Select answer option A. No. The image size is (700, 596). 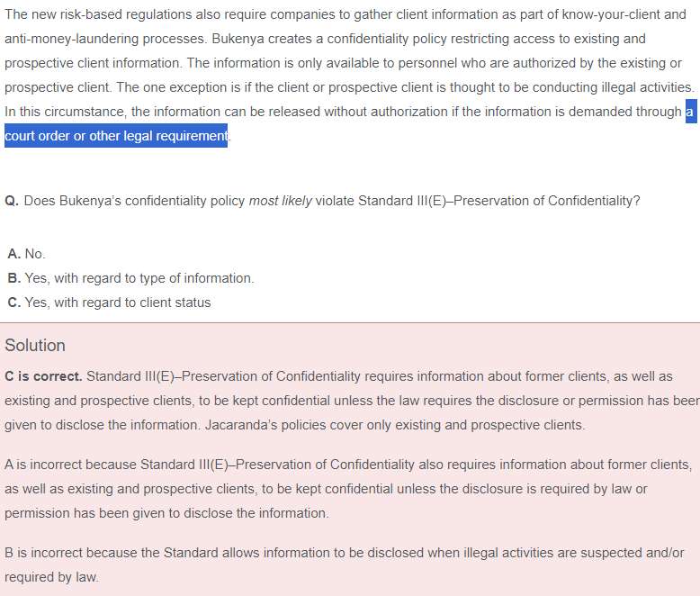26,254
